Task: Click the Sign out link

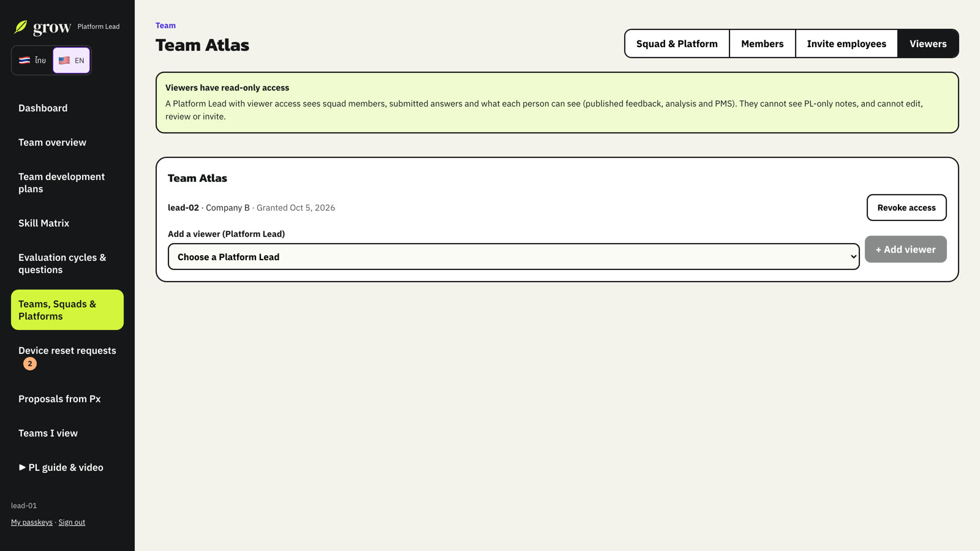Action: [x=72, y=522]
